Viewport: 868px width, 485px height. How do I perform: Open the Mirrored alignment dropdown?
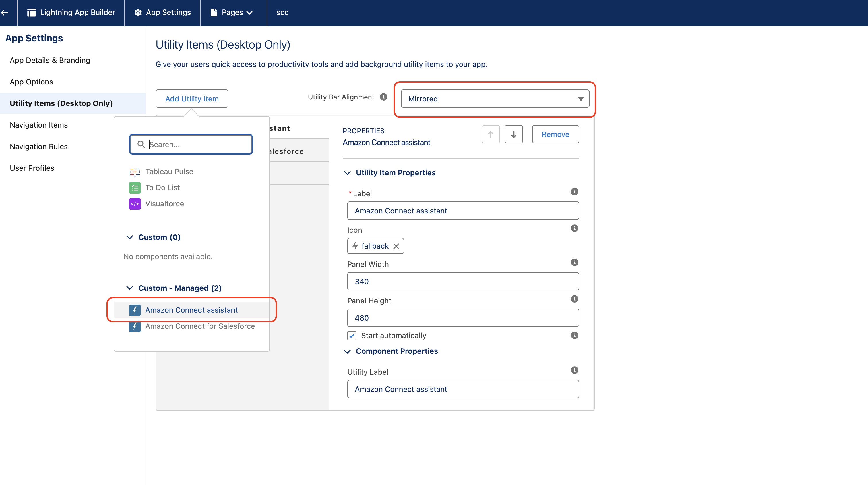point(495,99)
